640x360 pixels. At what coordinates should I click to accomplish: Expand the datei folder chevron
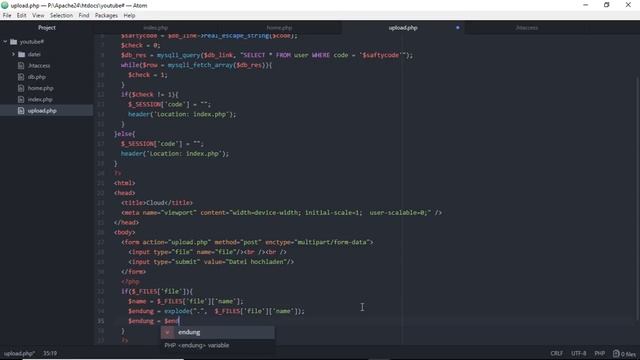(13, 54)
